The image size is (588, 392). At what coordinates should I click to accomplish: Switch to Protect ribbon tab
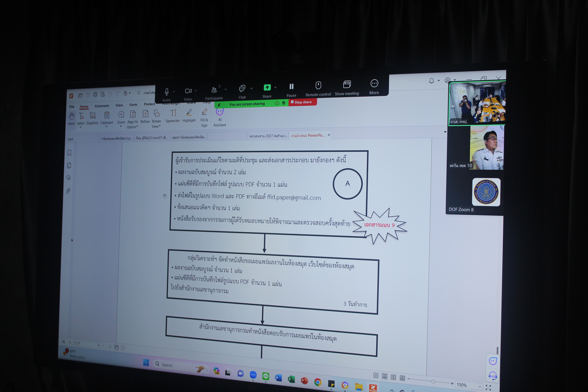coord(149,104)
